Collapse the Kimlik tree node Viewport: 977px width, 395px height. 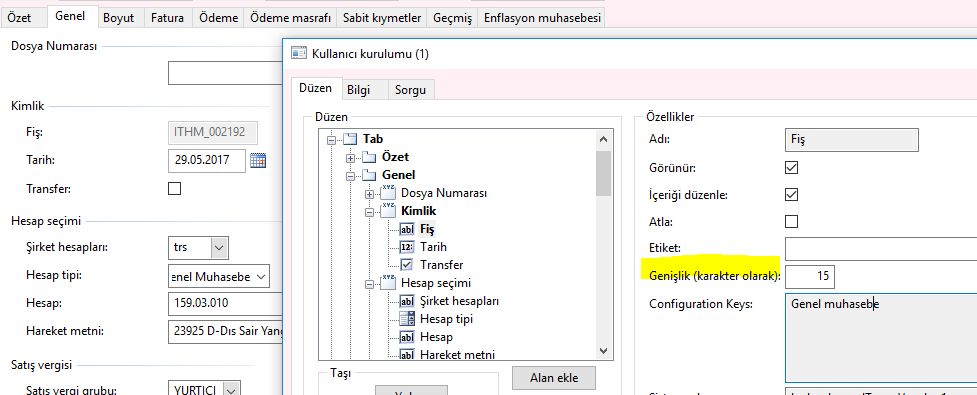pos(369,212)
